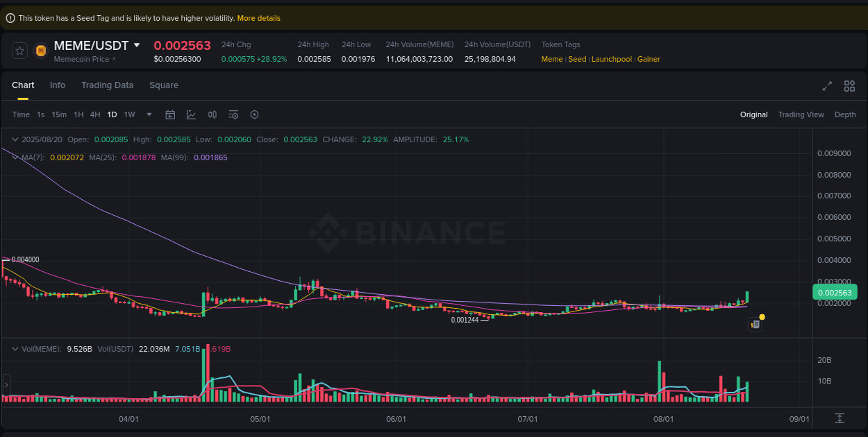The image size is (868, 437).
Task: Enter fullscreen with the expand arrows icon
Action: 827,86
